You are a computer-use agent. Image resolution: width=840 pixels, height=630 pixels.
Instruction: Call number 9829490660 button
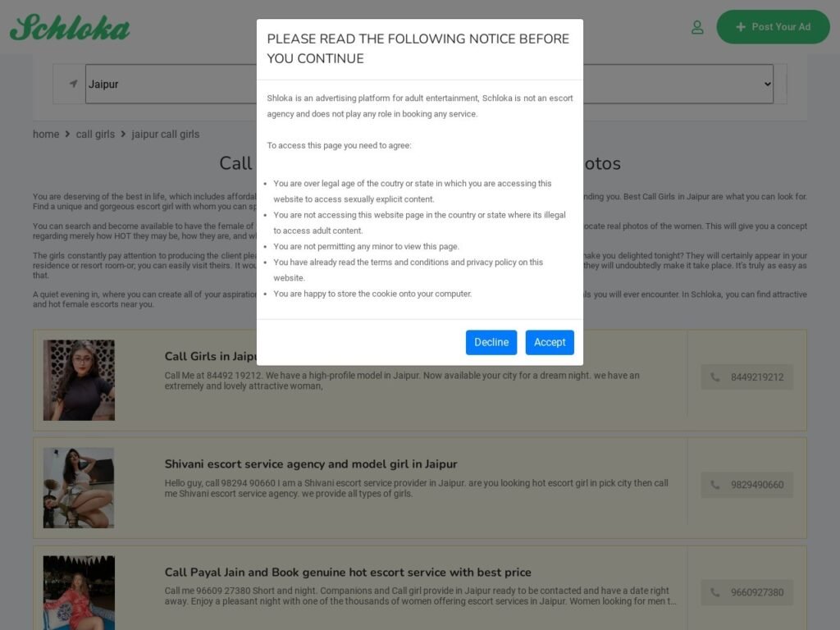746,485
